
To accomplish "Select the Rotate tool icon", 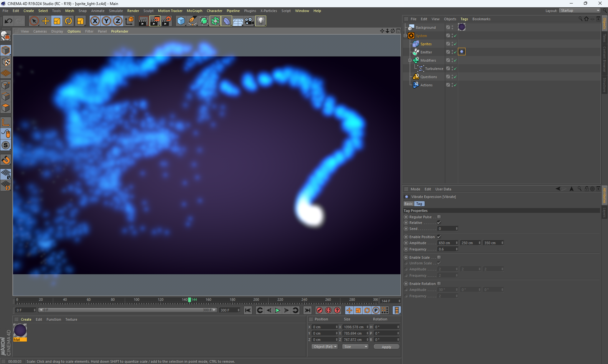I will [68, 21].
